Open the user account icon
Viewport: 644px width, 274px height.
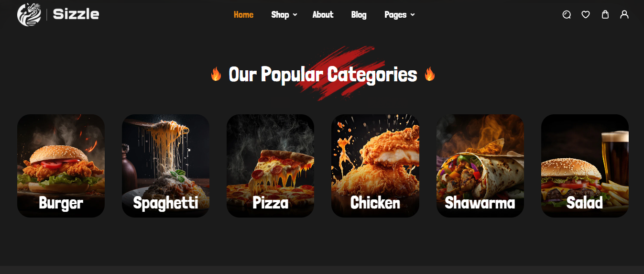[624, 14]
